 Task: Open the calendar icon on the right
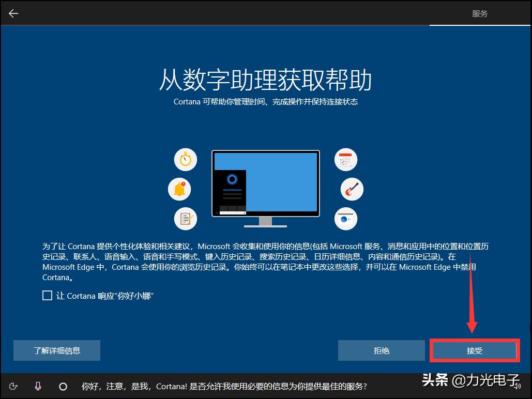345,160
